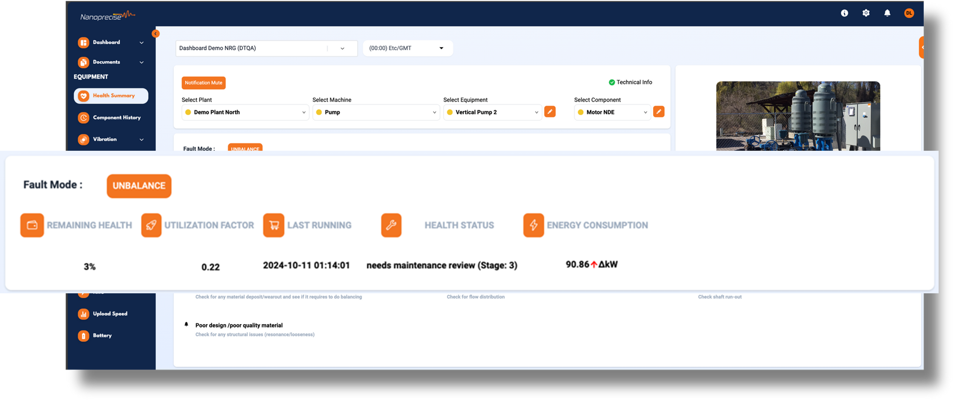Collapse sidebar with orange arrow button
This screenshot has height=402, width=980.
click(x=155, y=34)
